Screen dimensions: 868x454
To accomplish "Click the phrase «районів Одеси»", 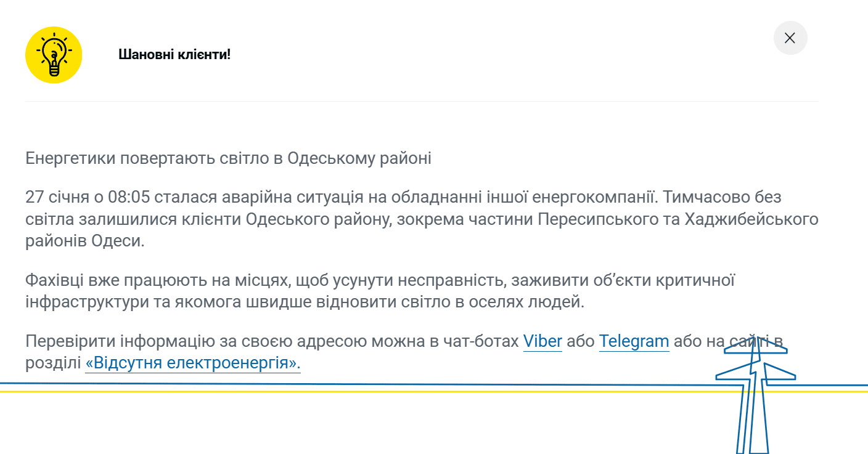I will (84, 240).
